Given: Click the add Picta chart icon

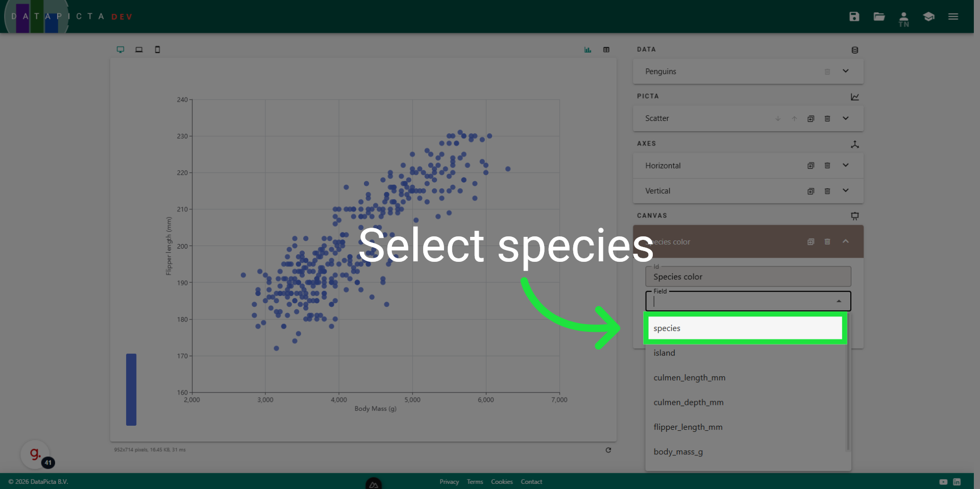Looking at the screenshot, I should tap(855, 97).
